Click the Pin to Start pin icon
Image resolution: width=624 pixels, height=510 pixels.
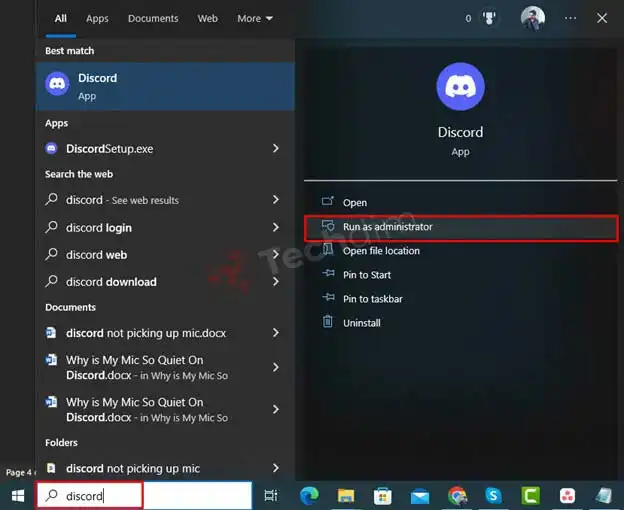tap(328, 273)
